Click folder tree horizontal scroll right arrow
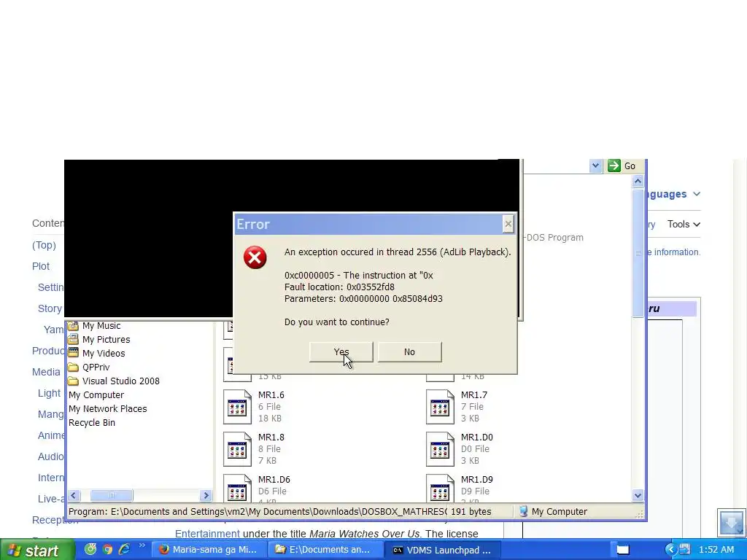 [206, 495]
